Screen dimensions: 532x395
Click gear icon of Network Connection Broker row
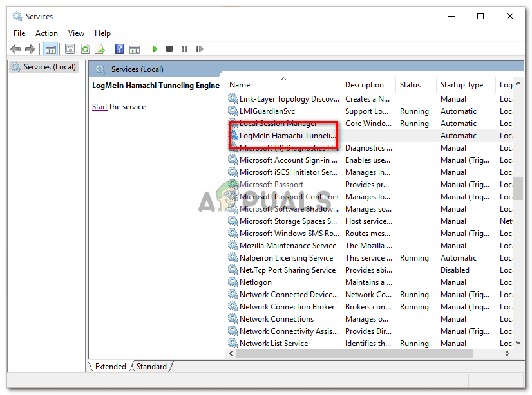point(233,306)
